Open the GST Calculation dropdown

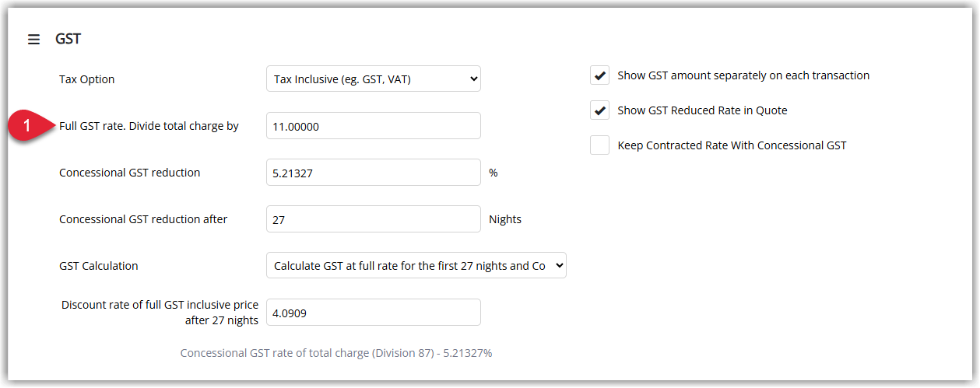[416, 265]
